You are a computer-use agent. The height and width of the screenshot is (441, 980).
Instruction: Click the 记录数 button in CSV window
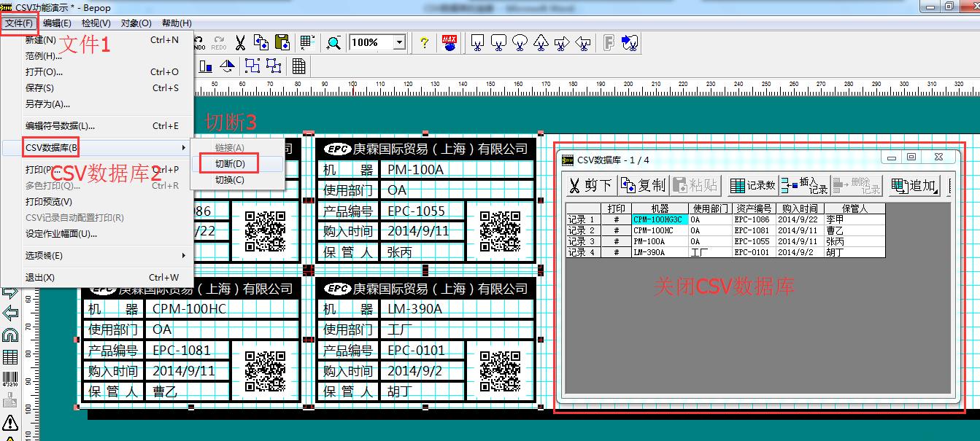pyautogui.click(x=752, y=186)
